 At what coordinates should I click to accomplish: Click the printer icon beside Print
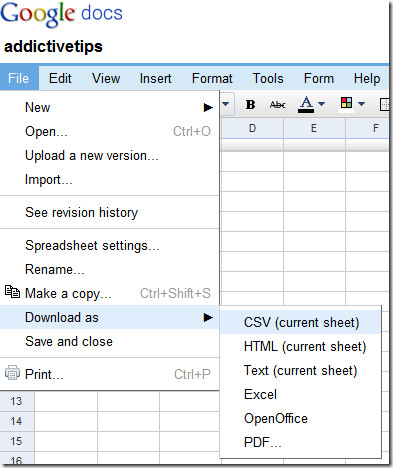tap(12, 373)
